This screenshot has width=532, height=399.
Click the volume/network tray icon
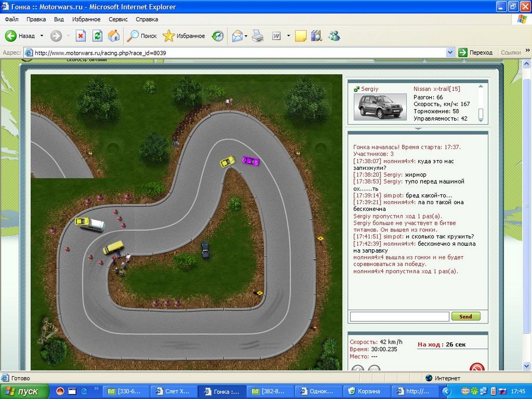[483, 391]
